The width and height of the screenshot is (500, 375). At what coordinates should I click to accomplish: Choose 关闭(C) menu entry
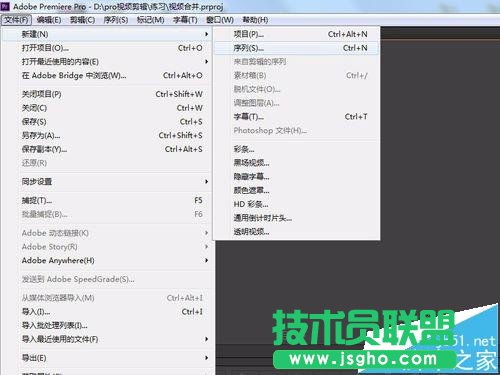(x=107, y=108)
